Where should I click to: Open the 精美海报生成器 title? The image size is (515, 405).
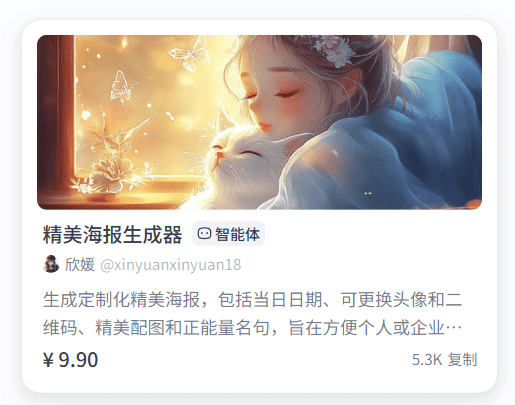coord(113,235)
